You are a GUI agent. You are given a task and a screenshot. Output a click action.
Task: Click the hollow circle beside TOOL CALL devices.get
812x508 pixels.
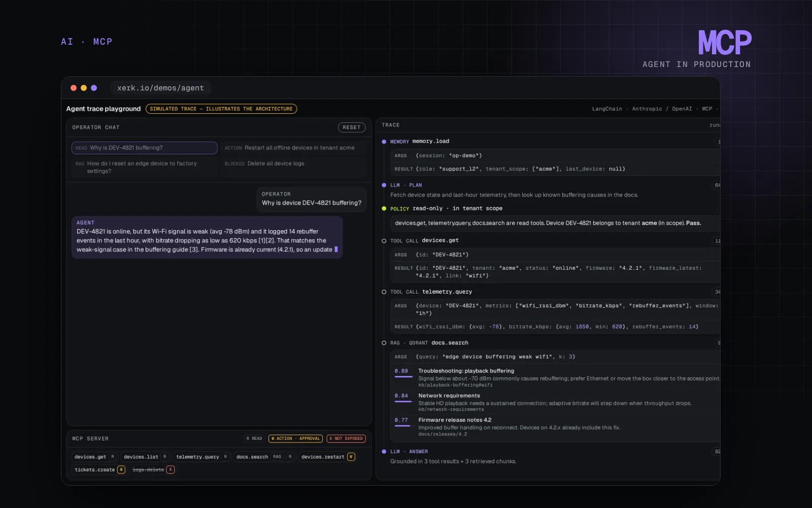384,241
